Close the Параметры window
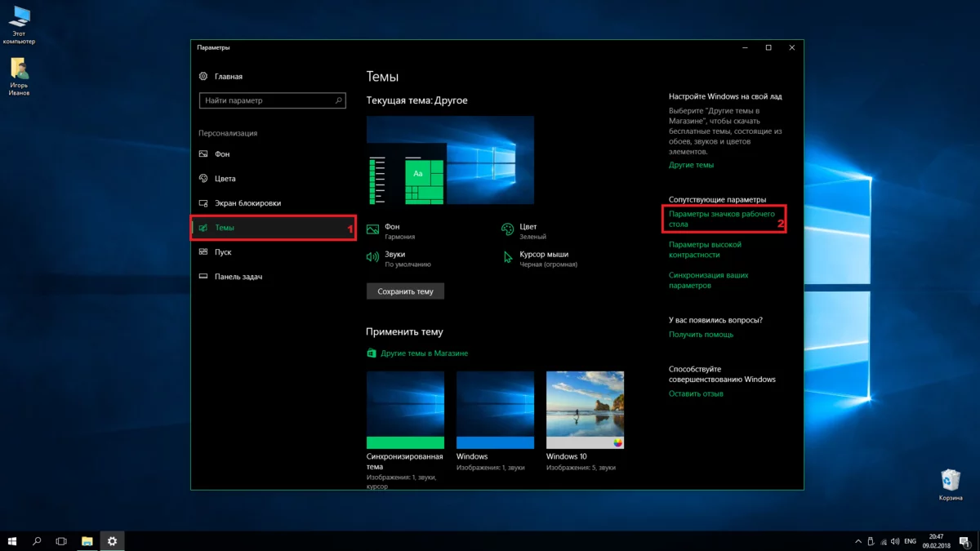 point(792,47)
